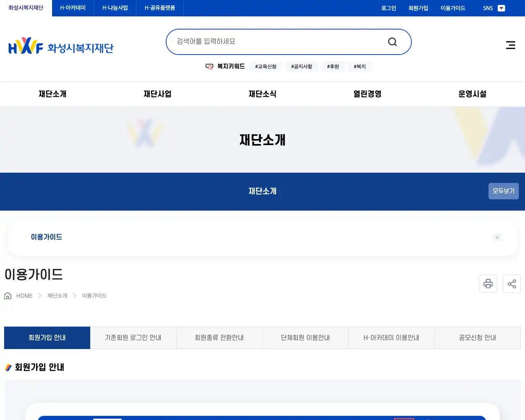Open the share icon next to print
Viewport: 525px width, 420px height.
tap(511, 283)
